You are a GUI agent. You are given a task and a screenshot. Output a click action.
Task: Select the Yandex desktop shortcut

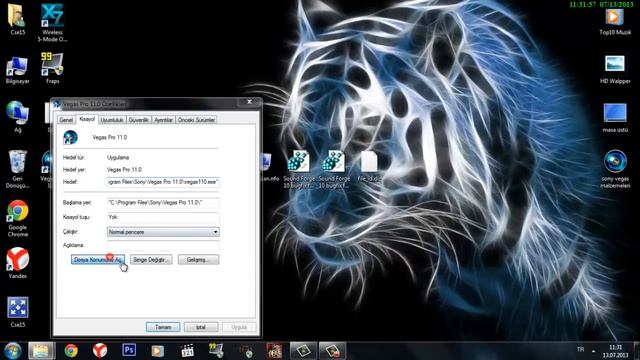point(18,263)
